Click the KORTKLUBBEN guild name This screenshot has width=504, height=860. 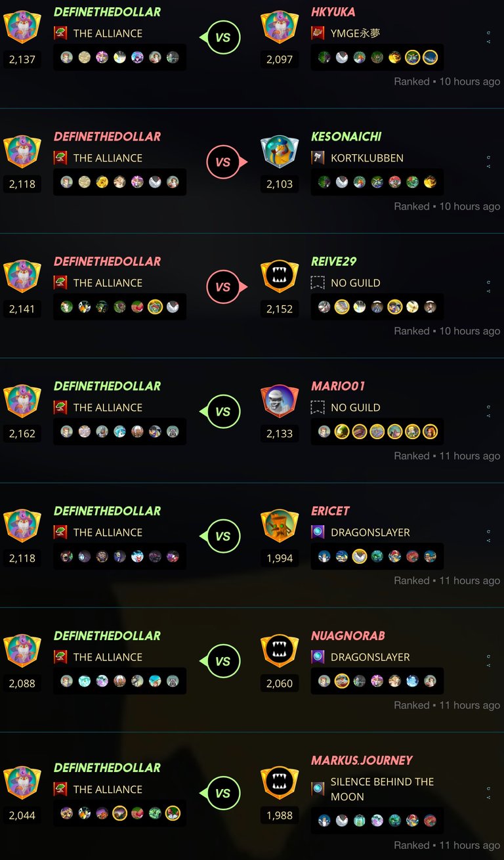click(367, 158)
